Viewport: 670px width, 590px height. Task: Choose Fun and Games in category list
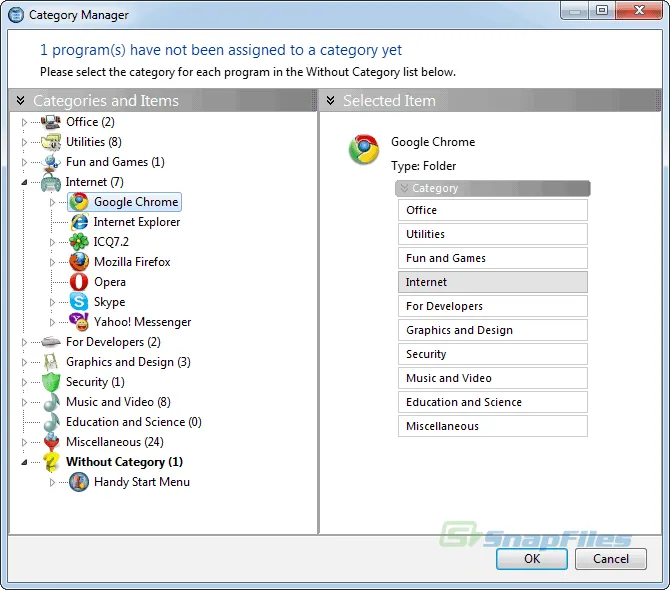pos(493,258)
